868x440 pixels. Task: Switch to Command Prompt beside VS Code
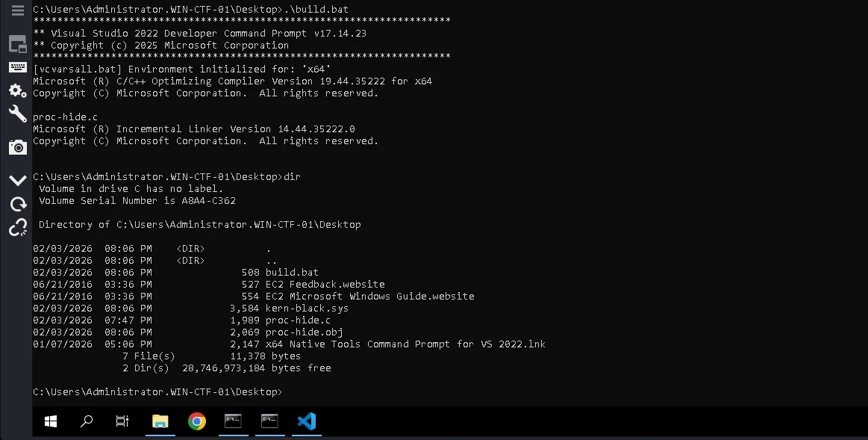(x=269, y=421)
